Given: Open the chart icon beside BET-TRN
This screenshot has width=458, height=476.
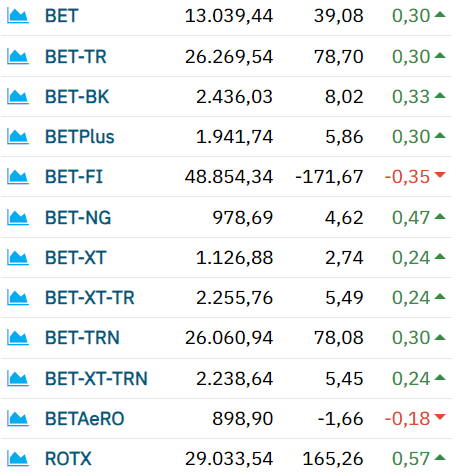Looking at the screenshot, I should [18, 338].
